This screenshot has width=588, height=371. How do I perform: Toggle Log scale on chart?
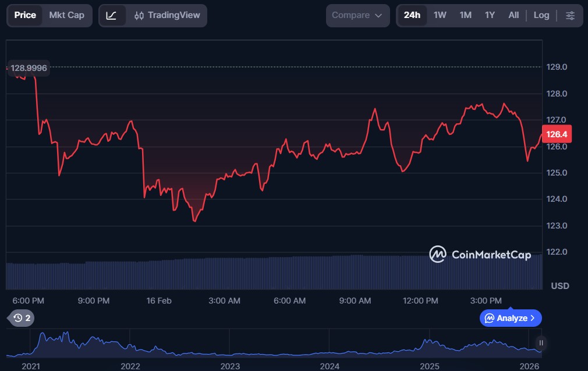click(541, 16)
